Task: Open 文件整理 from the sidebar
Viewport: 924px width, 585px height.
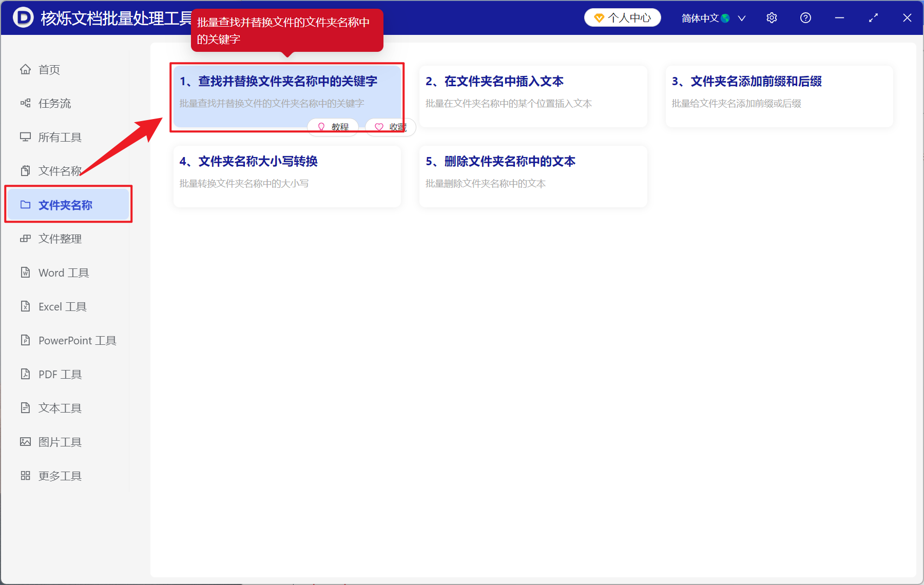Action: click(59, 238)
